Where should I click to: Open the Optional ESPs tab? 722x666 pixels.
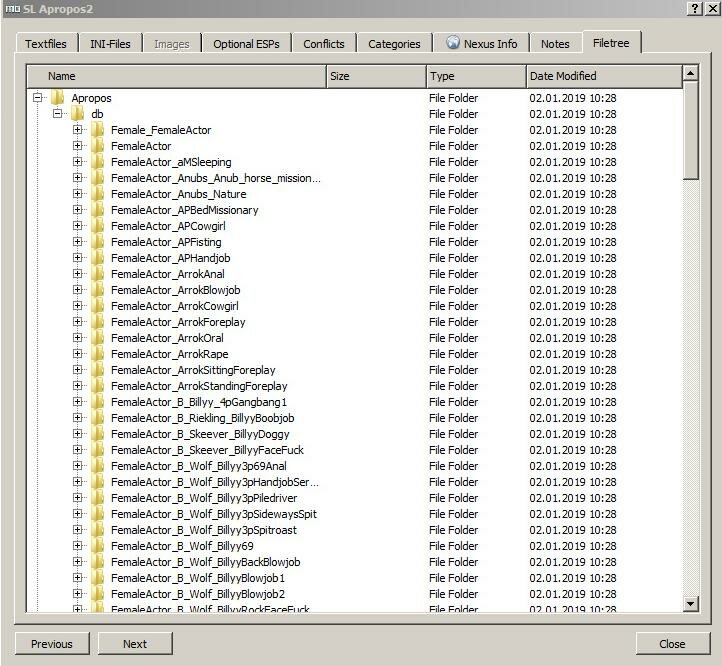[246, 44]
